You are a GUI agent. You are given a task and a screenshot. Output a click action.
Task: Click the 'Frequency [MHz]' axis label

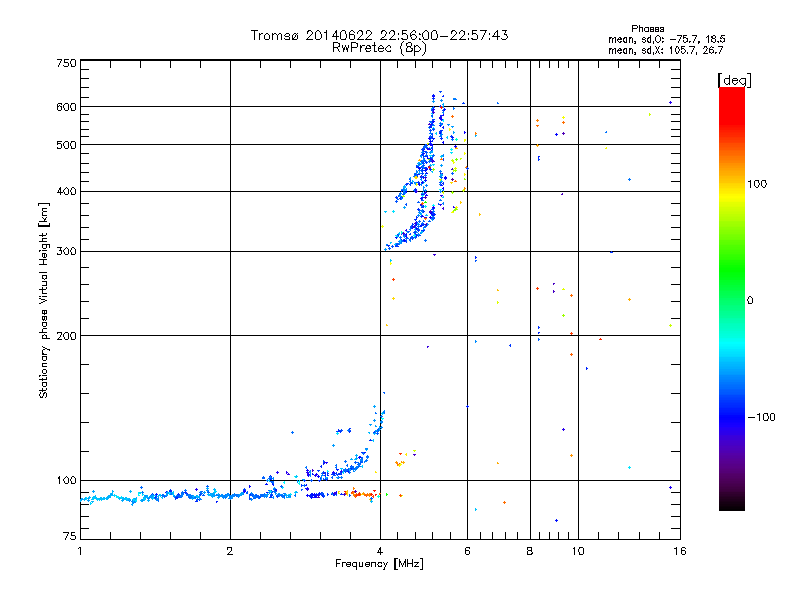click(x=379, y=564)
